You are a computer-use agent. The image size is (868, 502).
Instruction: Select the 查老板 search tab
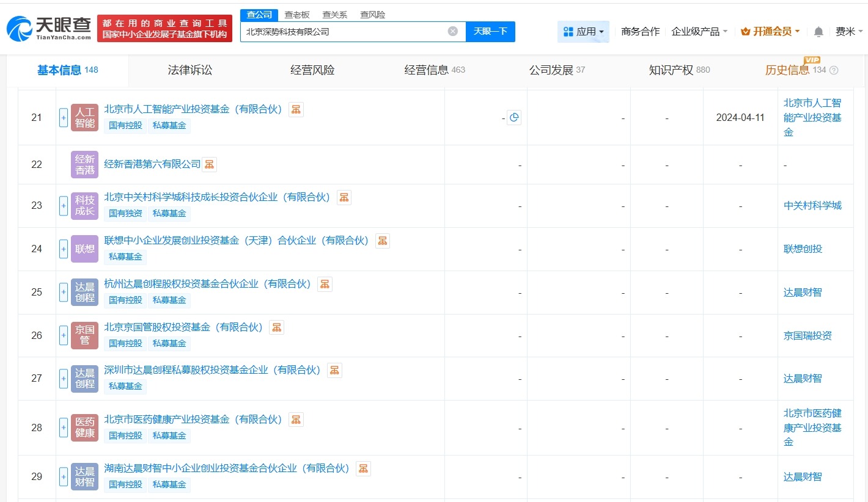click(x=297, y=14)
